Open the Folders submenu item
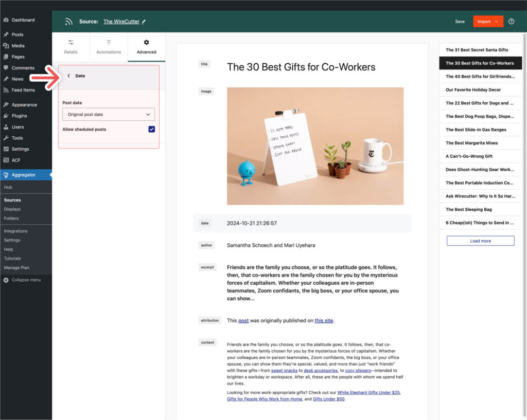The image size is (527, 420). point(11,218)
